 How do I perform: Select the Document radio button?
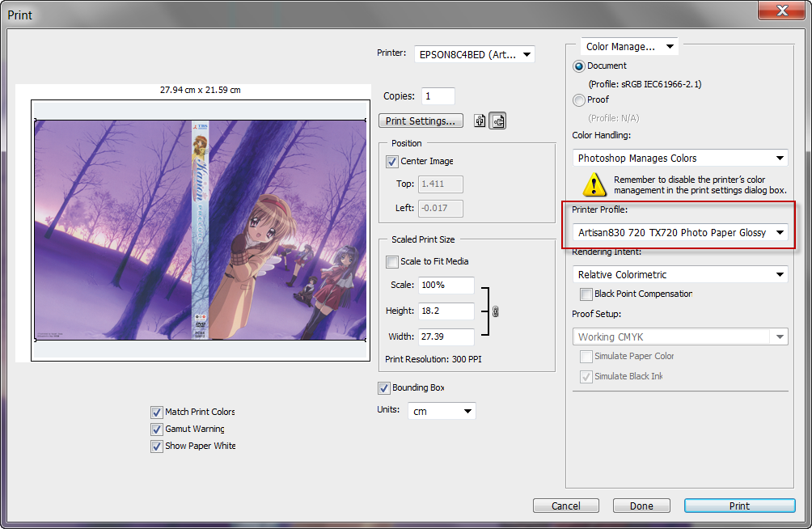[x=578, y=66]
